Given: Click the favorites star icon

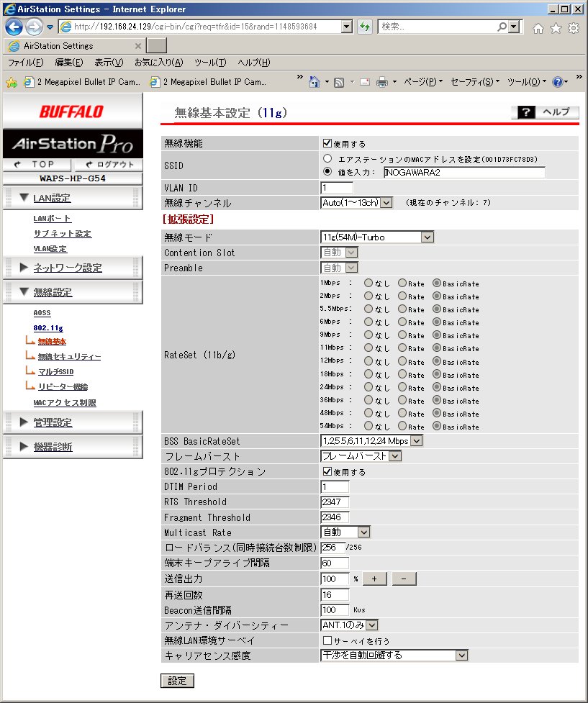Looking at the screenshot, I should (x=556, y=28).
